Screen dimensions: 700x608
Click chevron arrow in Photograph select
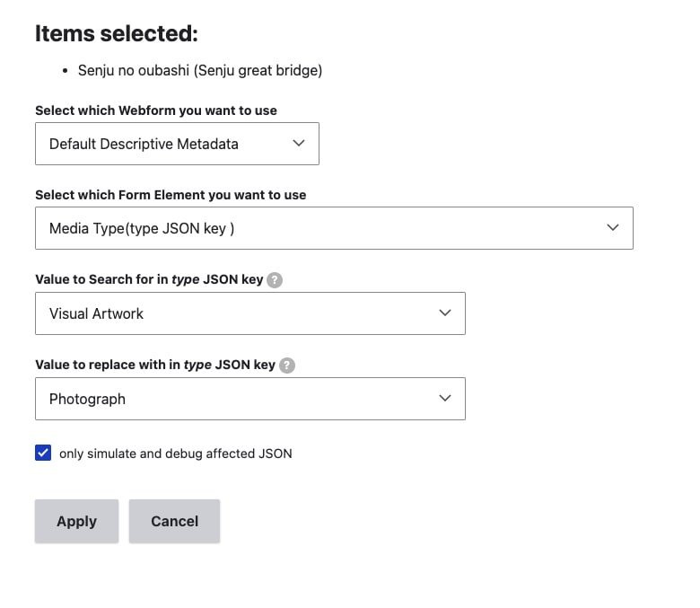445,399
